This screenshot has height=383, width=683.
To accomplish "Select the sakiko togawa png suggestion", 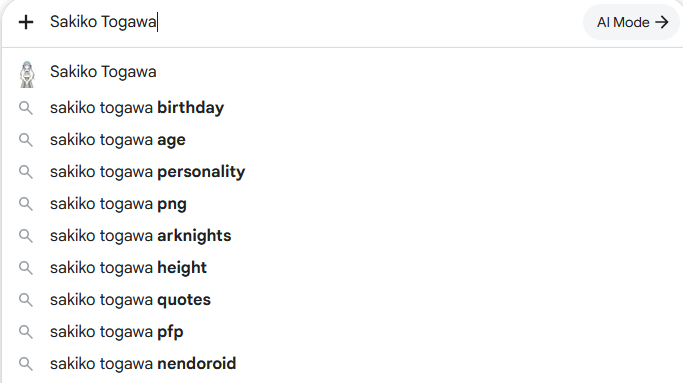I will 342,204.
